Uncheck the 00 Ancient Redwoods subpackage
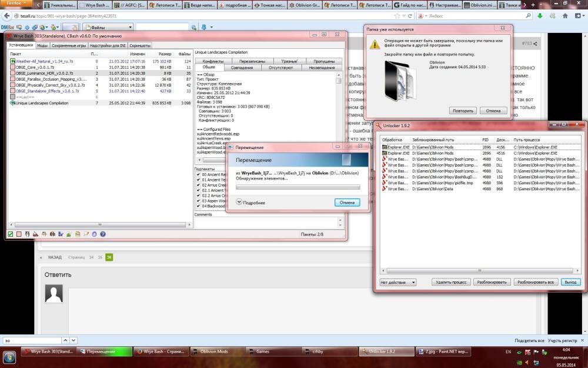This screenshot has height=368, width=588. 198,175
